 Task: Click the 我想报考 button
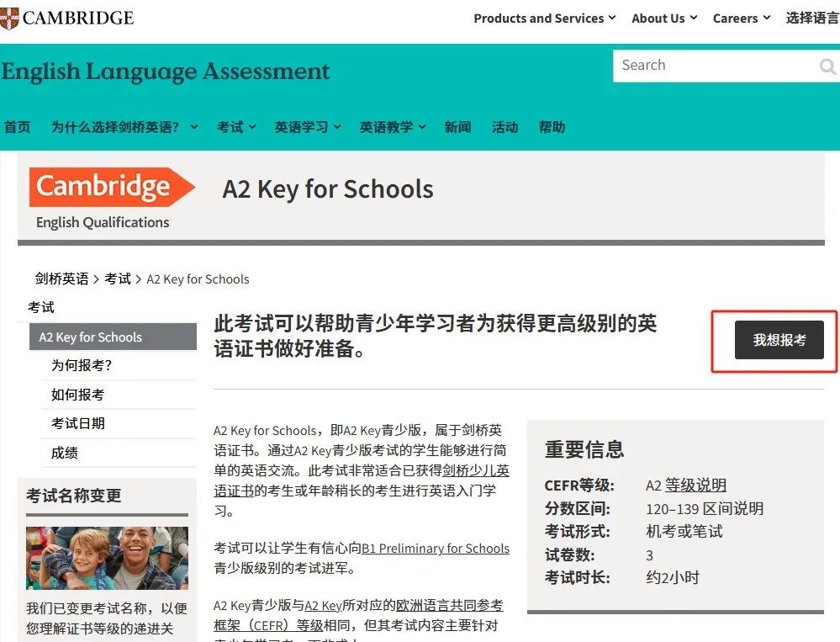point(779,341)
